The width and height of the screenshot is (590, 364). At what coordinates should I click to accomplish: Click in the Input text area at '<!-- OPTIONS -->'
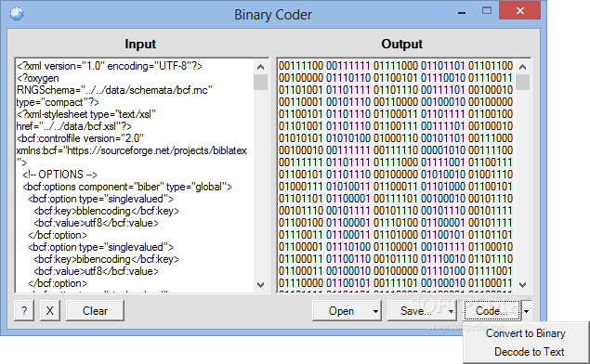pos(59,175)
